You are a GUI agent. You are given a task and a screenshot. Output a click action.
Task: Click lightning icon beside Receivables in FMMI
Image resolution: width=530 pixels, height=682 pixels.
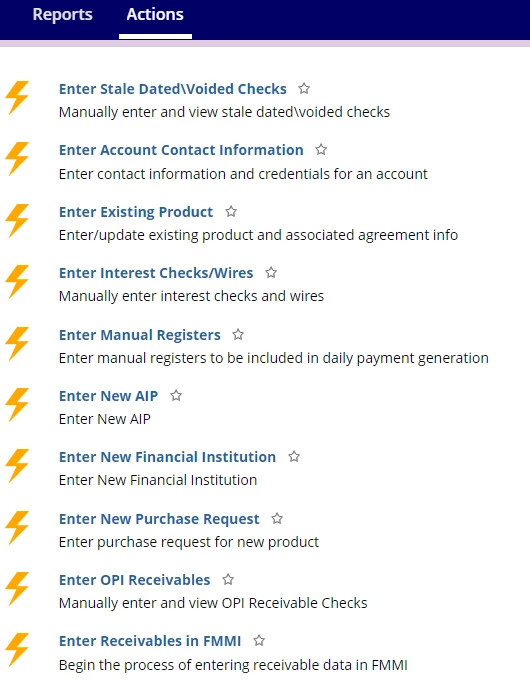point(17,650)
